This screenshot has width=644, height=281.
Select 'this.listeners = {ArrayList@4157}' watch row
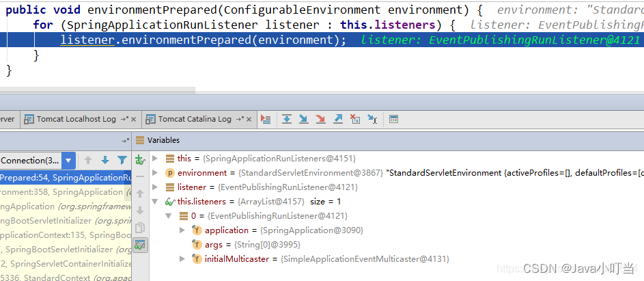(x=397, y=202)
